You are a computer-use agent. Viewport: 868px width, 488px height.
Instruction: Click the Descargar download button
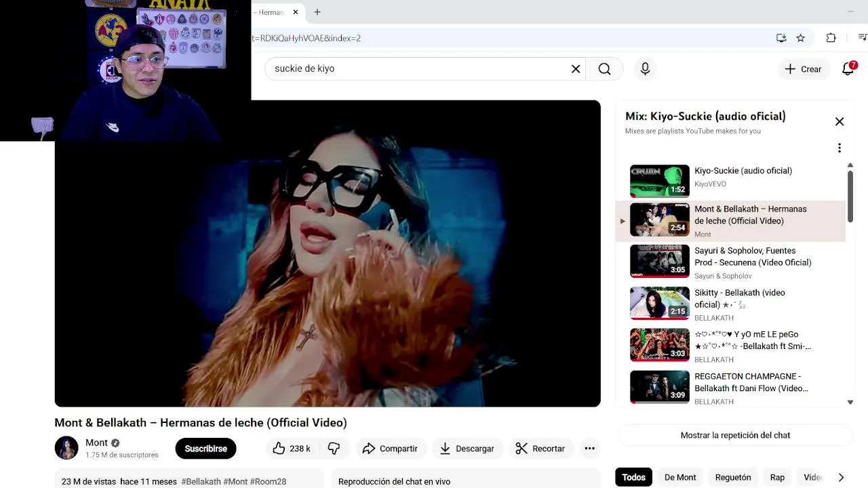467,449
